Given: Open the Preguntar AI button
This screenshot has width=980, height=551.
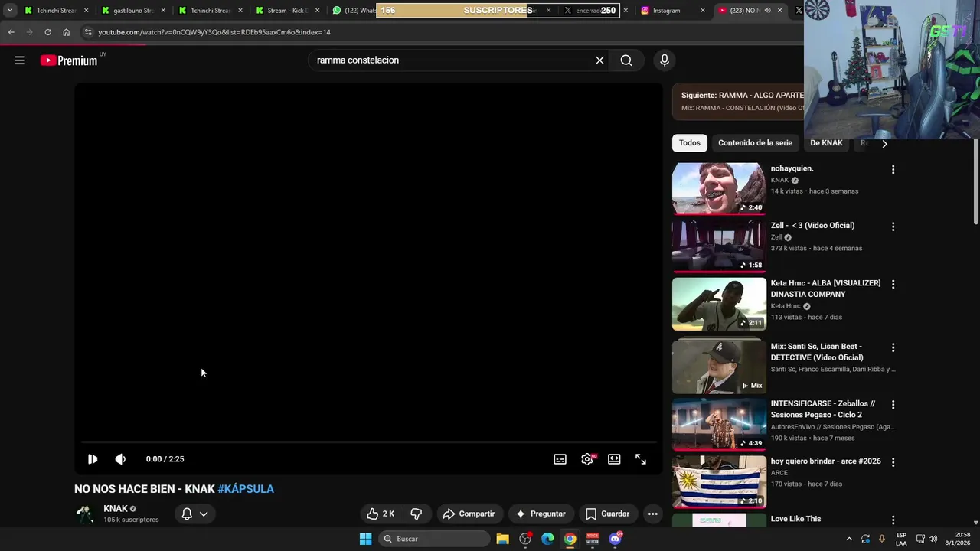Looking at the screenshot, I should pyautogui.click(x=541, y=514).
